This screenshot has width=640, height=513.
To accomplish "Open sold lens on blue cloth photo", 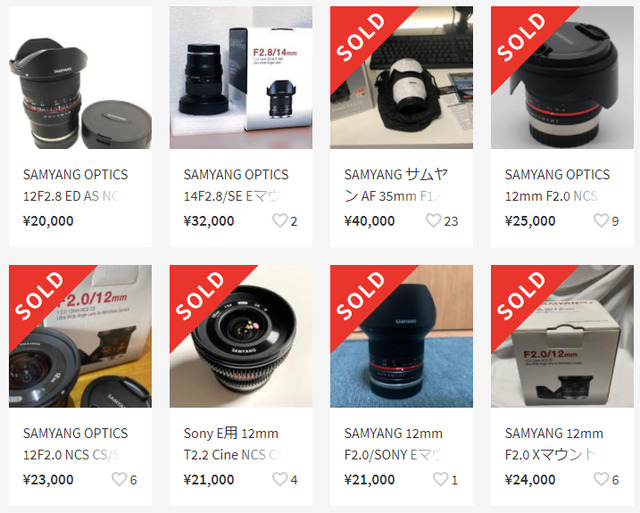I will point(402,336).
